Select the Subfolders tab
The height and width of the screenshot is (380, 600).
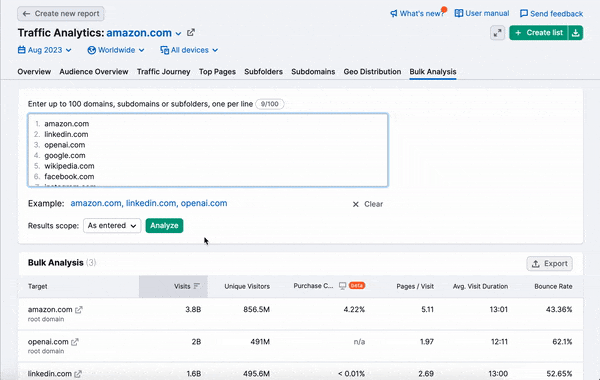263,72
